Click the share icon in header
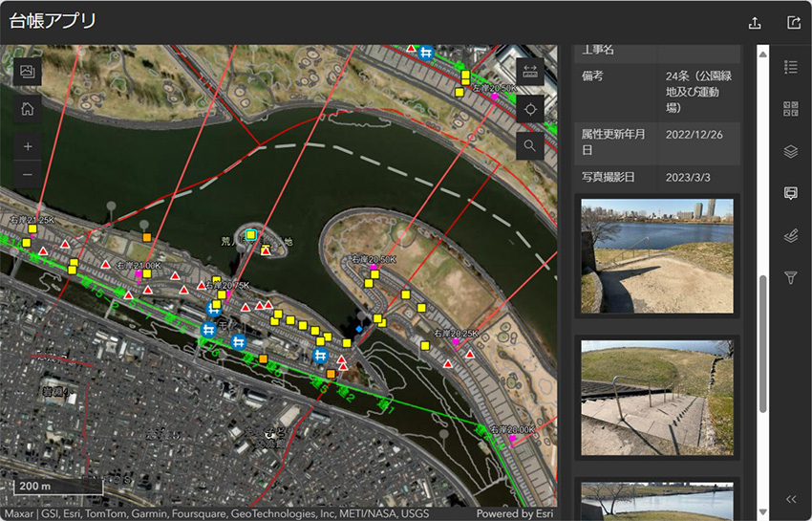 (793, 23)
